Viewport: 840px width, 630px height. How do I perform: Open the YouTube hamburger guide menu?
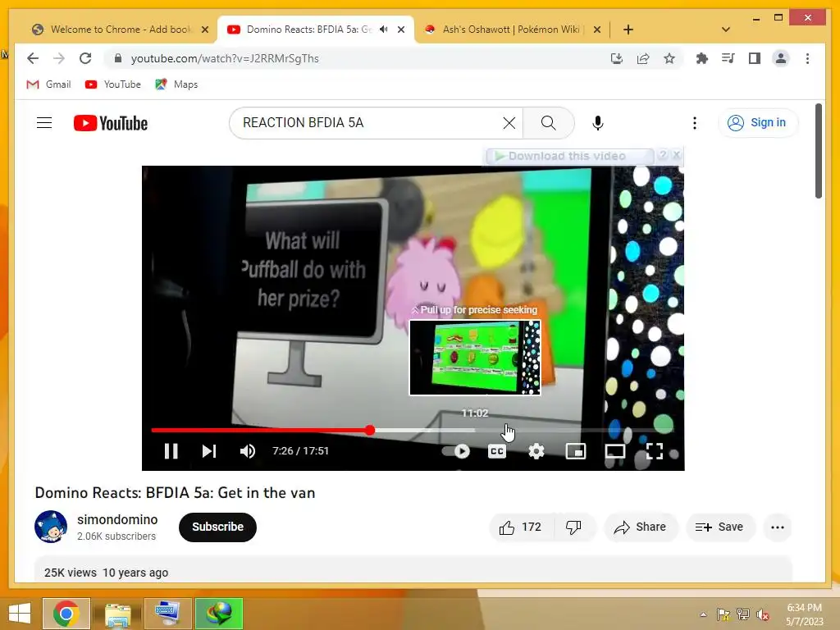point(44,123)
